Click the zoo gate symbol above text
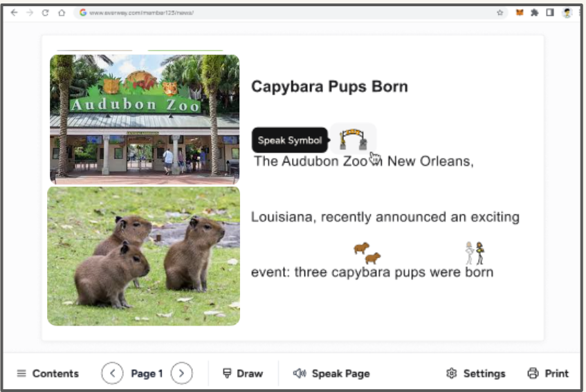Screen dimensions: 586x392 click(x=353, y=139)
